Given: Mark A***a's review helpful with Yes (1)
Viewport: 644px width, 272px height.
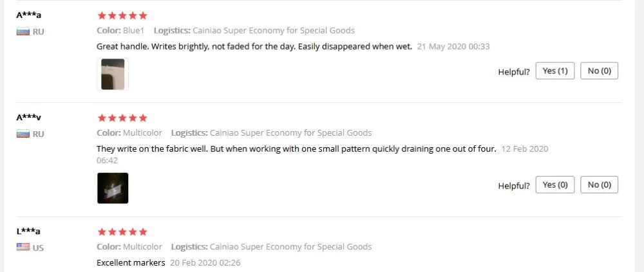Looking at the screenshot, I should tap(555, 71).
